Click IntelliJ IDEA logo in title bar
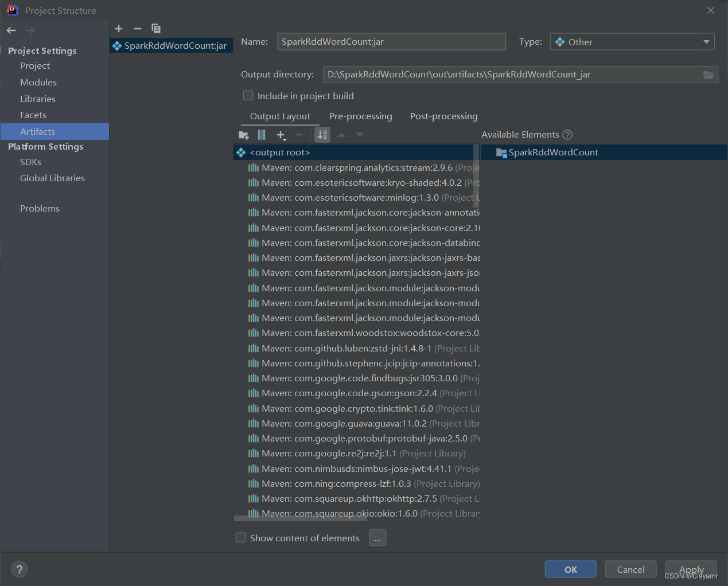This screenshot has height=586, width=728. [12, 10]
